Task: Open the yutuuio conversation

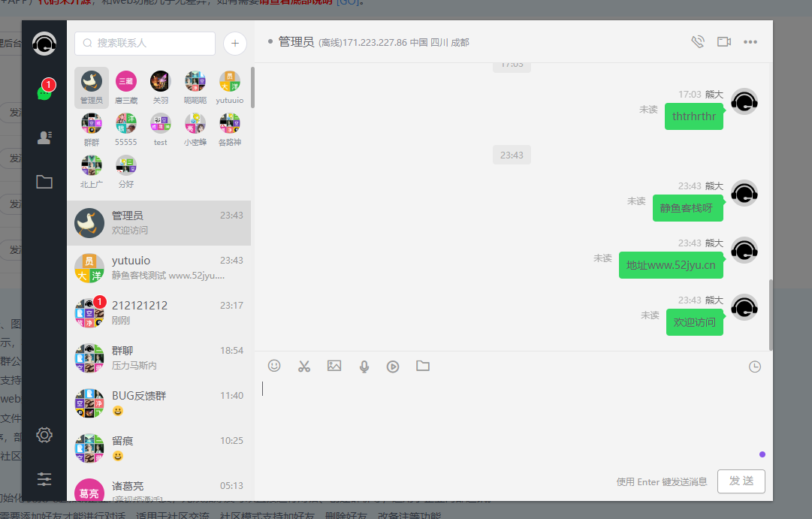Action: pyautogui.click(x=158, y=268)
